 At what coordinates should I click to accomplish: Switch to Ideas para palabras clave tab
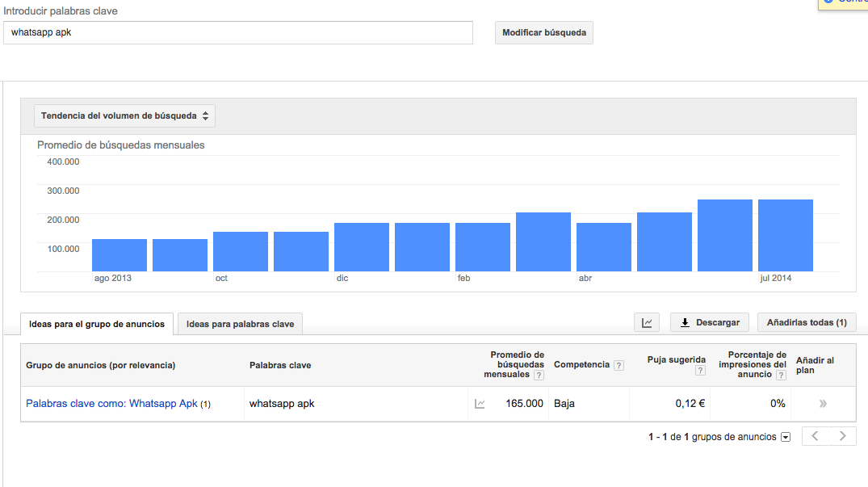pyautogui.click(x=241, y=325)
